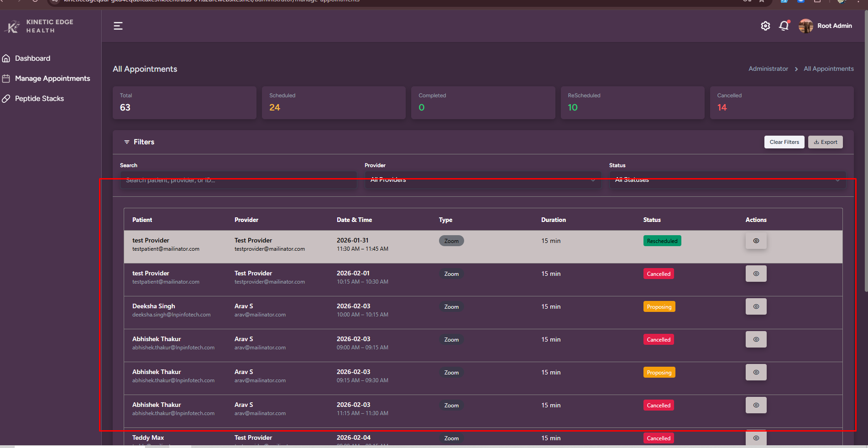
Task: Click the Clear Filters button
Action: (x=784, y=142)
